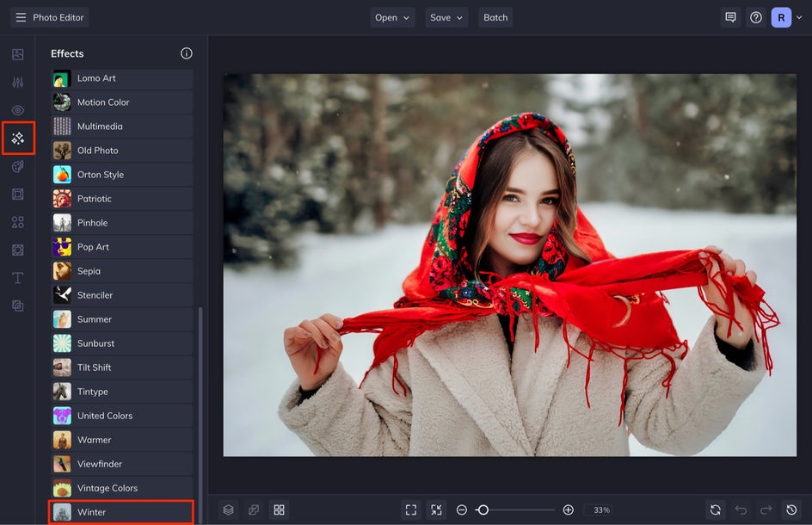The width and height of the screenshot is (812, 525).
Task: Open the Winter effect
Action: pos(121,512)
